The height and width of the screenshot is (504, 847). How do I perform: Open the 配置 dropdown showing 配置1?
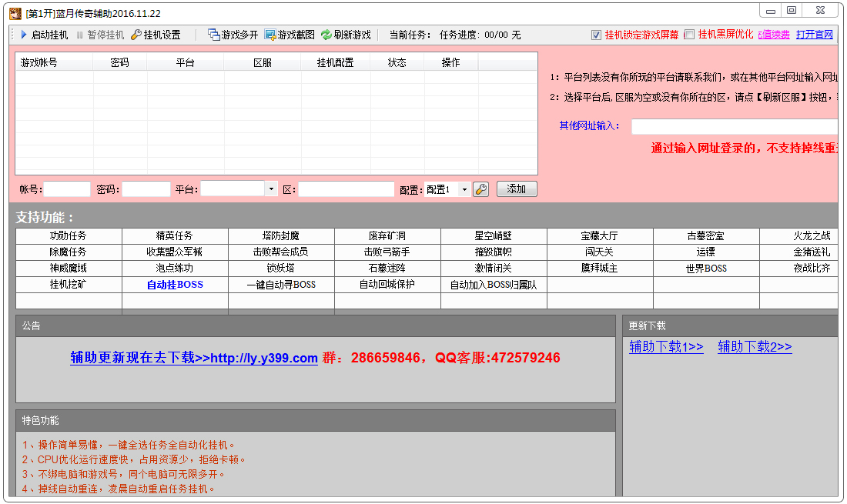(x=464, y=189)
